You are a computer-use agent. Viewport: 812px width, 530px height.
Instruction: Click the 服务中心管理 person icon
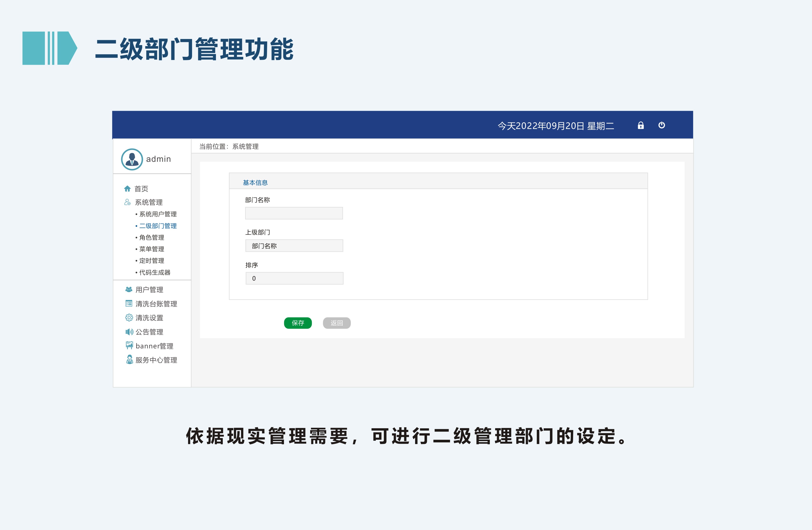click(x=129, y=359)
